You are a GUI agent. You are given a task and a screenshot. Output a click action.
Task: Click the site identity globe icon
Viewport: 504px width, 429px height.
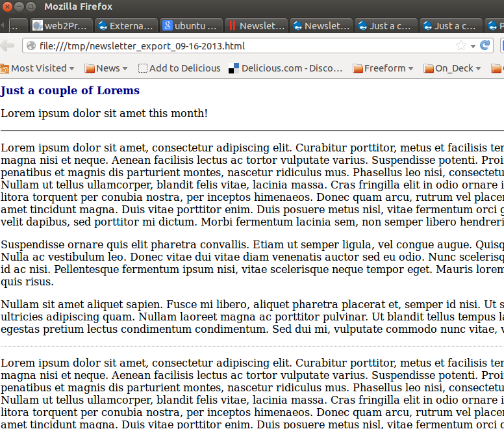(31, 46)
